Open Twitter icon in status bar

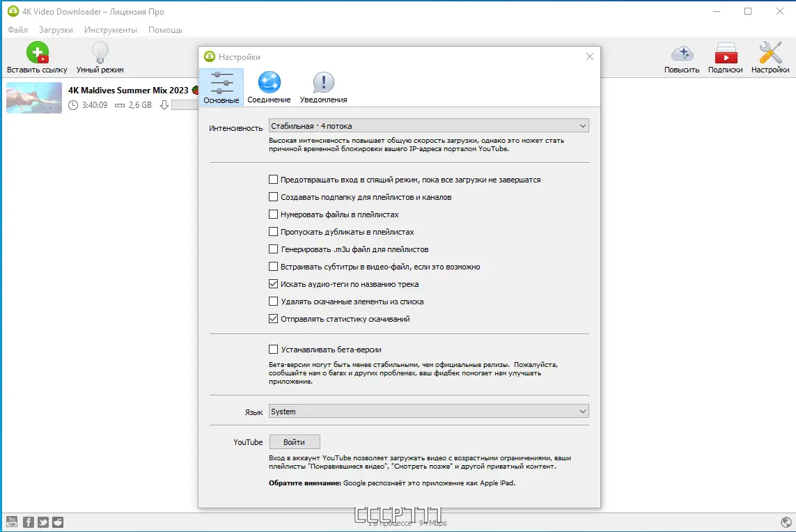(x=43, y=522)
